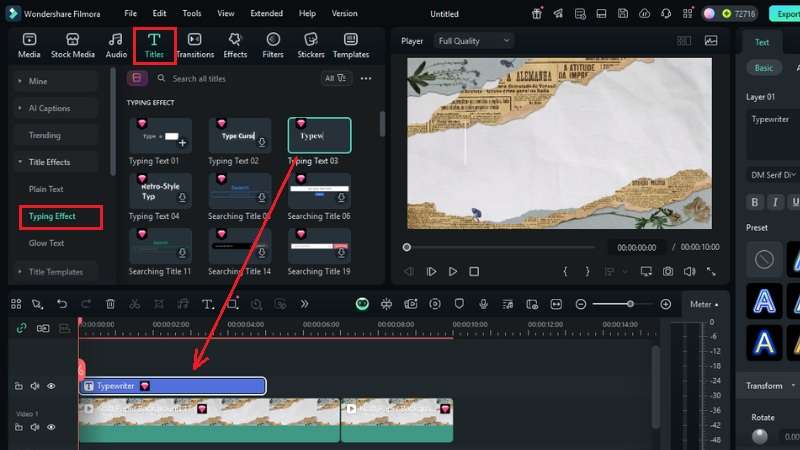The width and height of the screenshot is (800, 450).
Task: Expand more timeline tools chevron
Action: coord(305,304)
